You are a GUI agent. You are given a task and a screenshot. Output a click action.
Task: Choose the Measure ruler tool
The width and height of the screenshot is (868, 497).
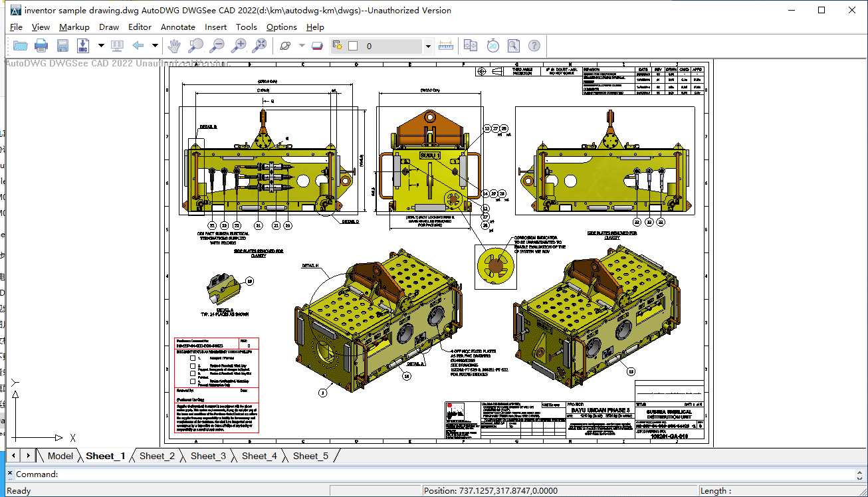tap(446, 46)
